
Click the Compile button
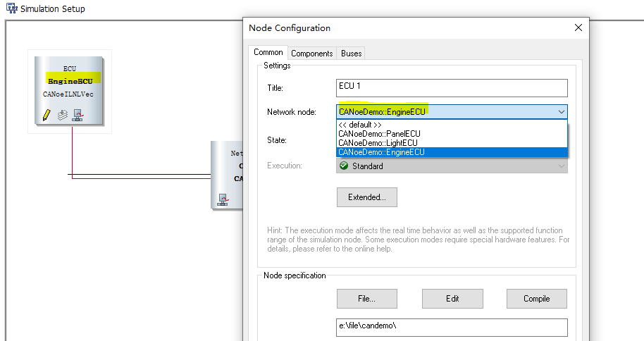click(x=536, y=299)
